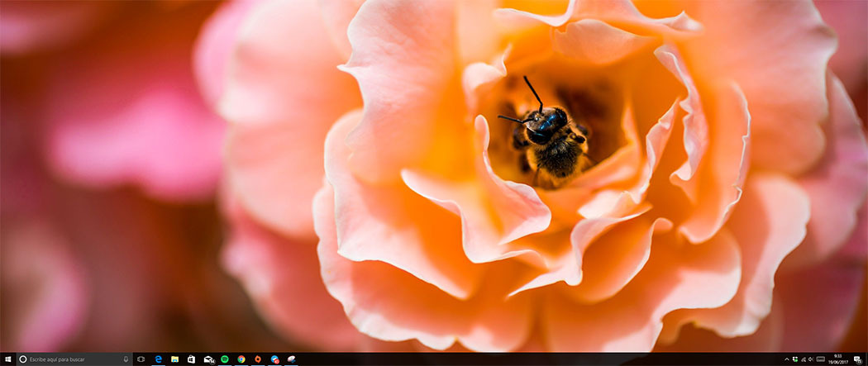Open the blue app icon with red badge

pos(274,359)
